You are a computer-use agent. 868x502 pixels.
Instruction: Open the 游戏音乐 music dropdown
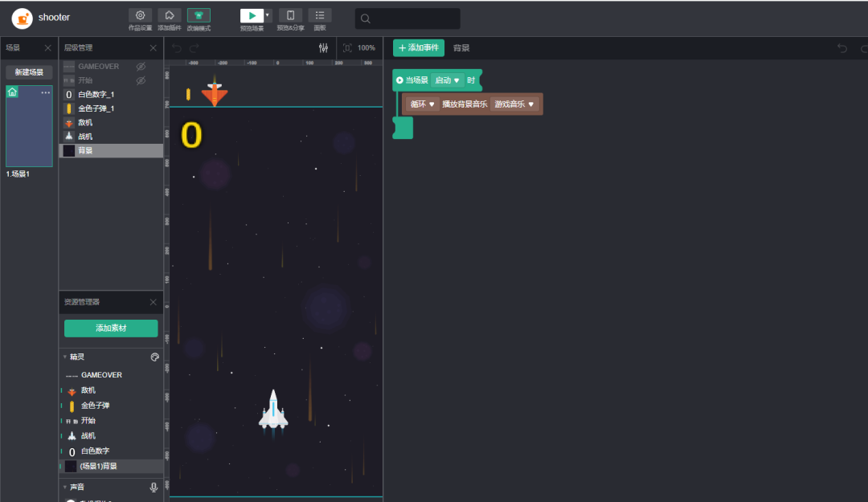click(x=514, y=104)
